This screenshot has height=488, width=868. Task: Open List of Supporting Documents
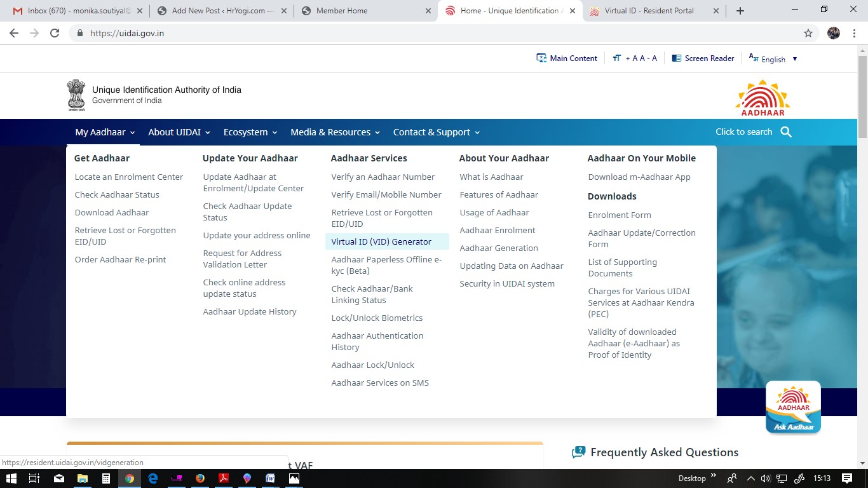623,268
